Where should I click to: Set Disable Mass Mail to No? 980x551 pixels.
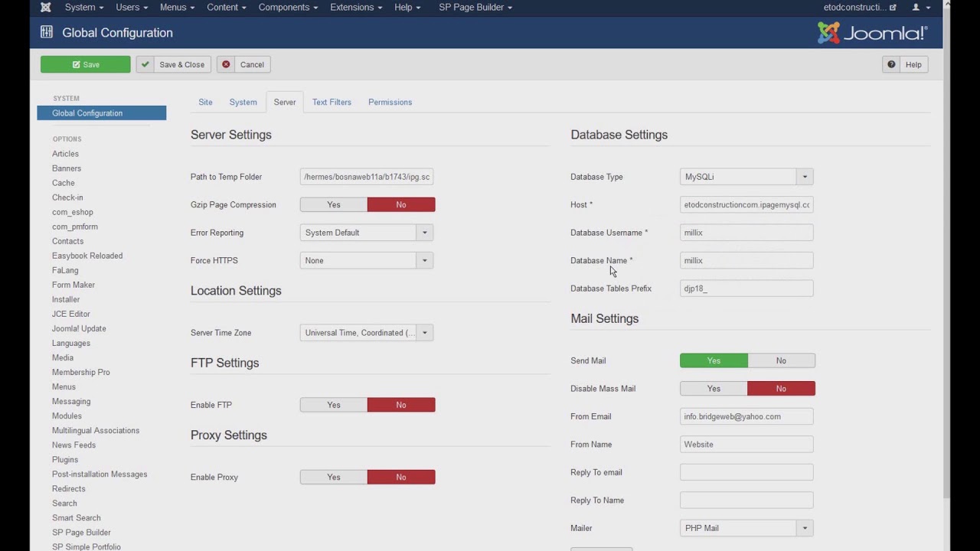[781, 389]
